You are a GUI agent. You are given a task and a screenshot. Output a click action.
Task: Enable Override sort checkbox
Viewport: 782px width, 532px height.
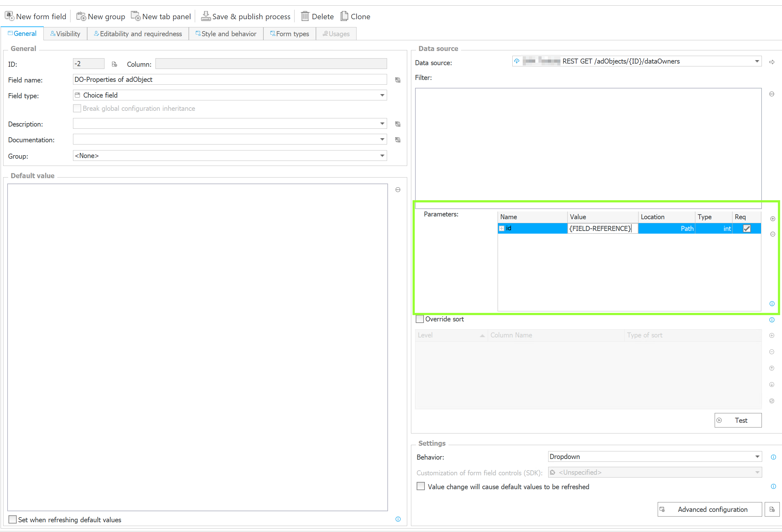tap(419, 319)
